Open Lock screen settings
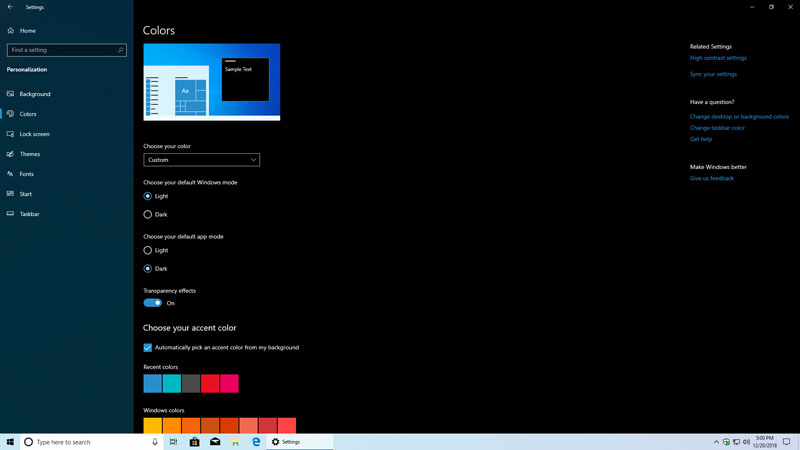800x450 pixels. [x=34, y=134]
